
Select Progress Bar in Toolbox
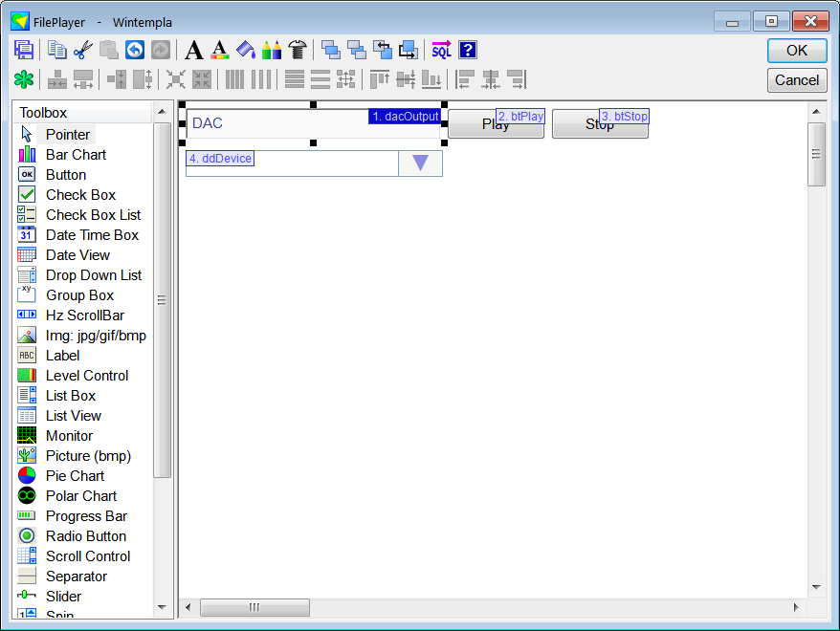[86, 516]
